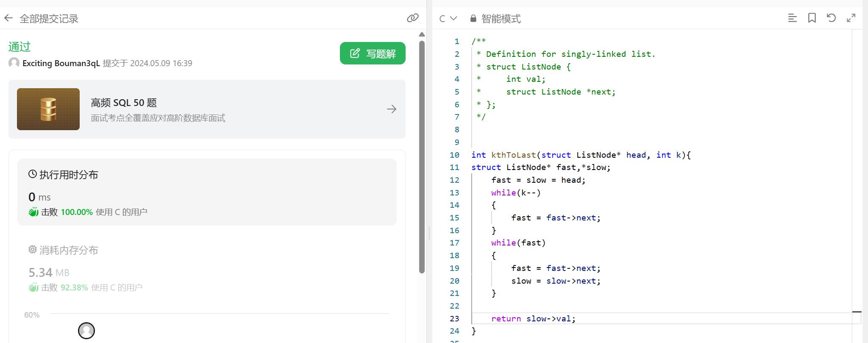Click the 60% chart axis label

pyautogui.click(x=32, y=315)
